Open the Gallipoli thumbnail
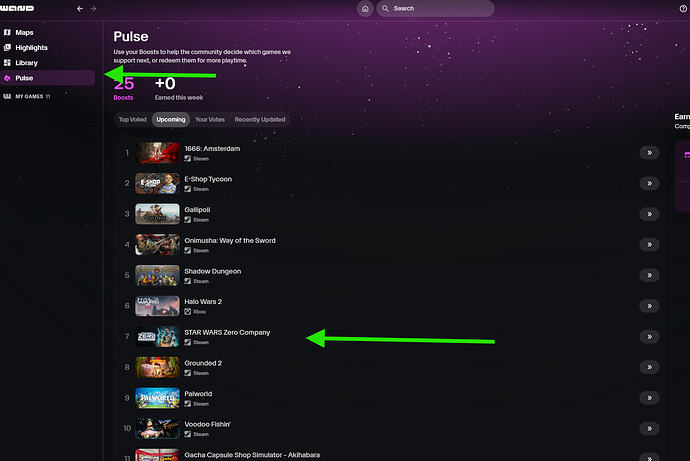Viewport: 690px width, 461px height. click(x=158, y=214)
